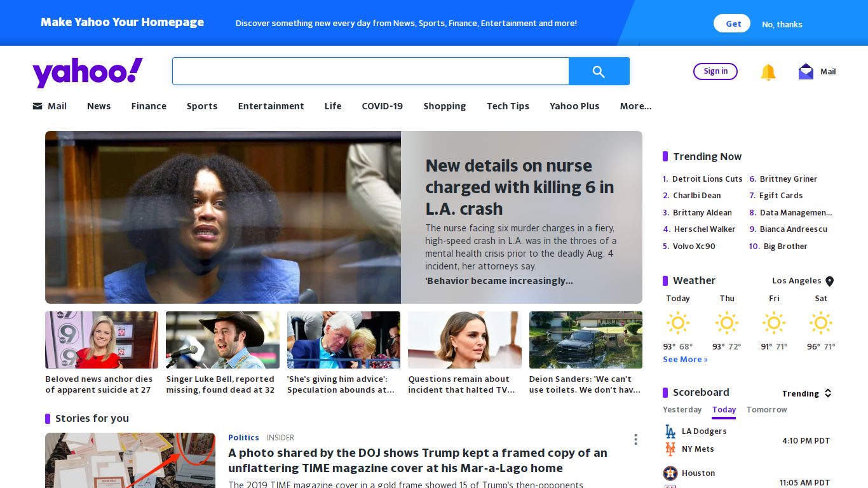This screenshot has width=868, height=488.
Task: Open the nurse courtroom lead image
Action: 223,217
